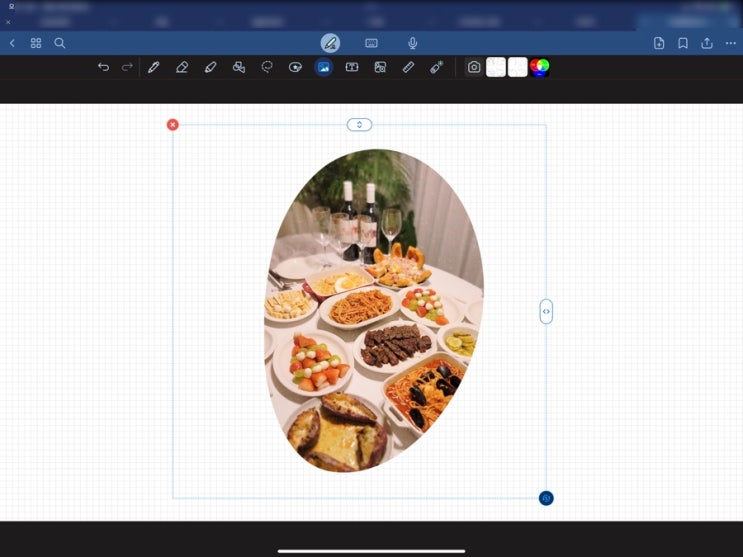Image resolution: width=743 pixels, height=557 pixels.
Task: Toggle the pen writing mode button
Action: click(330, 43)
